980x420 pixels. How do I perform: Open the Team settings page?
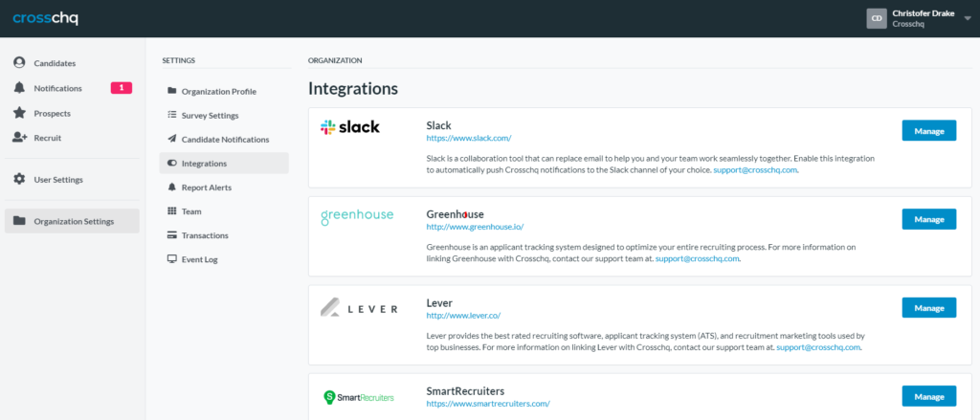tap(190, 211)
